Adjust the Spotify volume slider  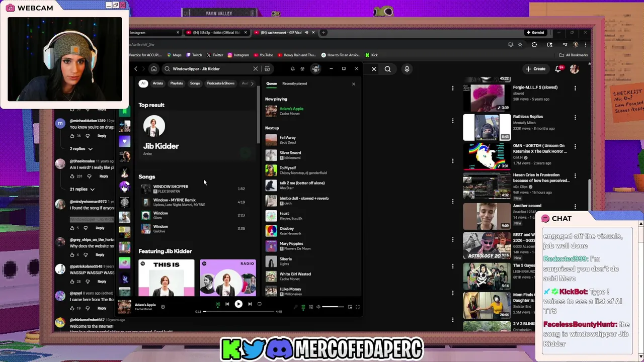click(x=333, y=307)
